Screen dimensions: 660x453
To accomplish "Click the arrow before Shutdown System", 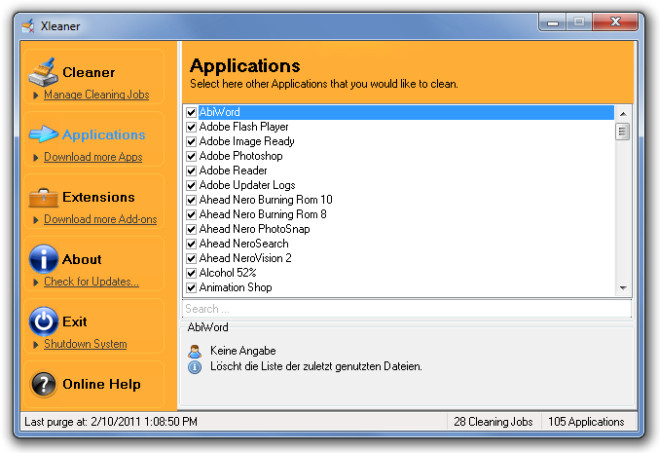I will pyautogui.click(x=36, y=345).
